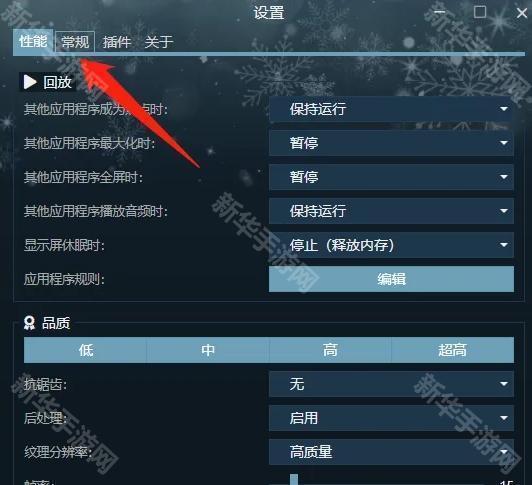
Task: Choose the 高 quality preset
Action: 330,350
